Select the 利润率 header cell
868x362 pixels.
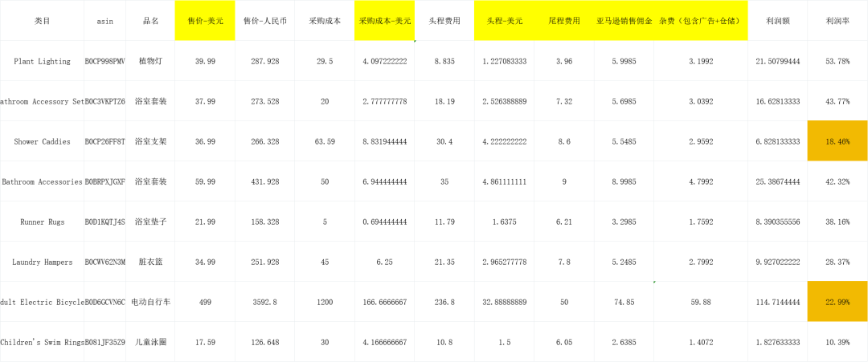pyautogui.click(x=837, y=20)
